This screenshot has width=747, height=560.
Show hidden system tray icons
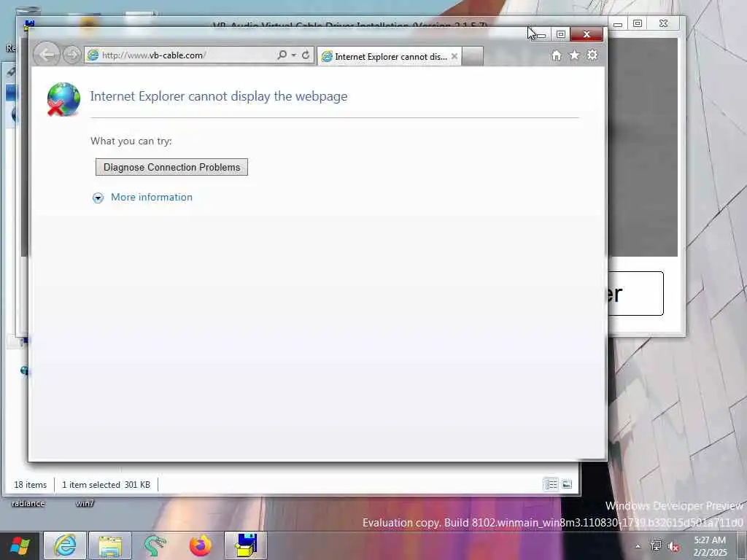638,546
